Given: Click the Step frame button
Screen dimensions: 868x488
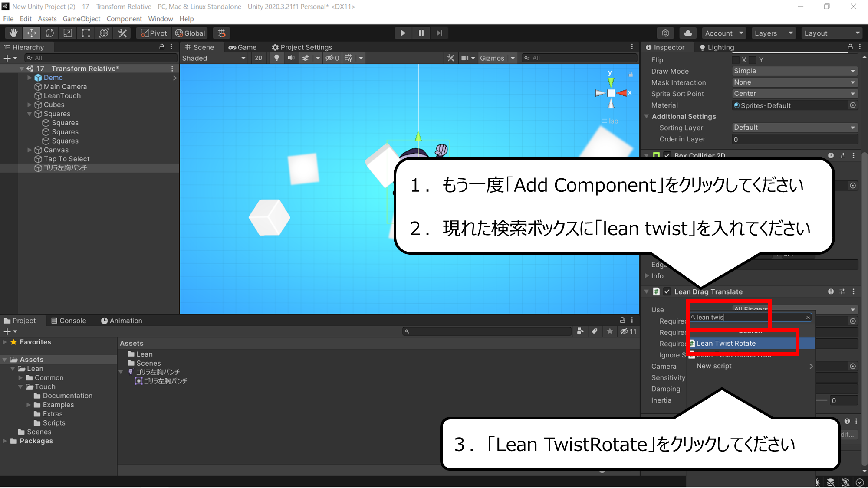Looking at the screenshot, I should [x=439, y=33].
